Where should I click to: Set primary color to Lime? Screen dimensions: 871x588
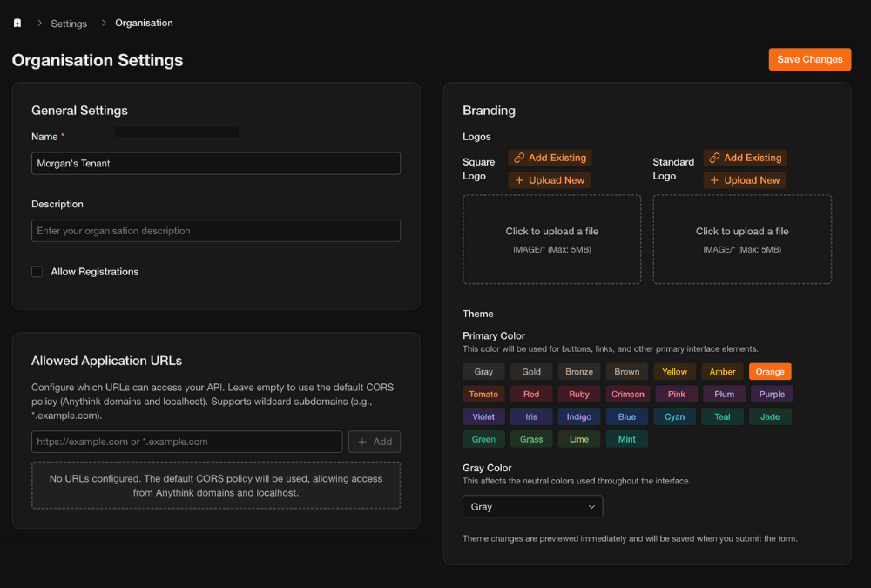tap(579, 439)
